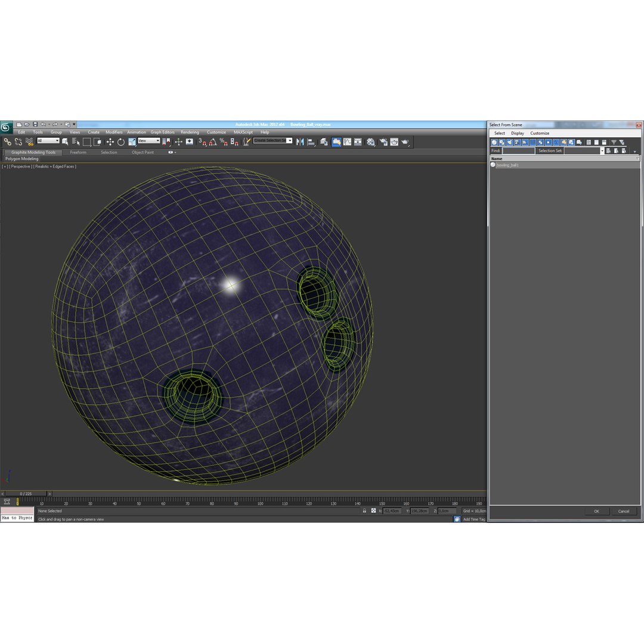This screenshot has width=644, height=644.
Task: Activate the Select and Rotate tool
Action: pyautogui.click(x=120, y=142)
